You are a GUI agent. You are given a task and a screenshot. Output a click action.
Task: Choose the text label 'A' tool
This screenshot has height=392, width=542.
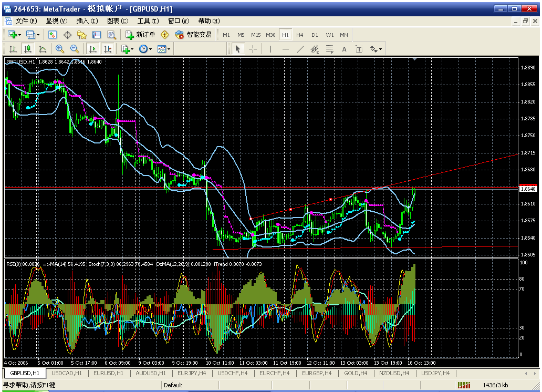pyautogui.click(x=345, y=49)
